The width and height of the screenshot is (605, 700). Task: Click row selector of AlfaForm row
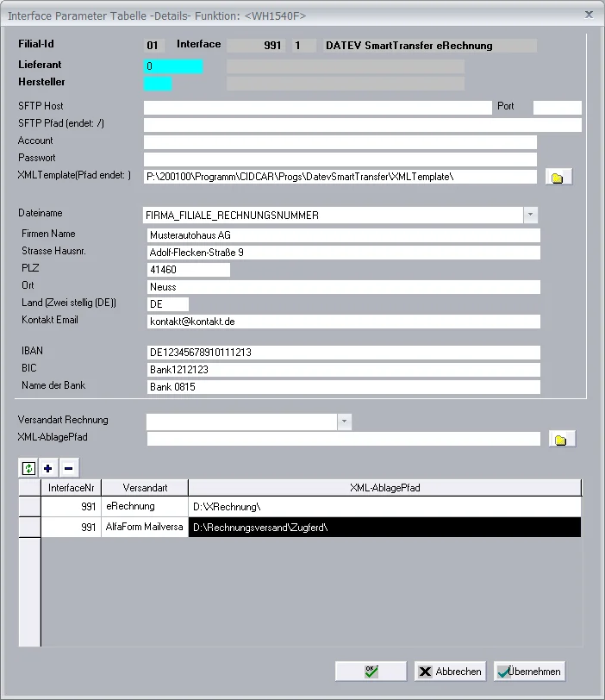(29, 528)
